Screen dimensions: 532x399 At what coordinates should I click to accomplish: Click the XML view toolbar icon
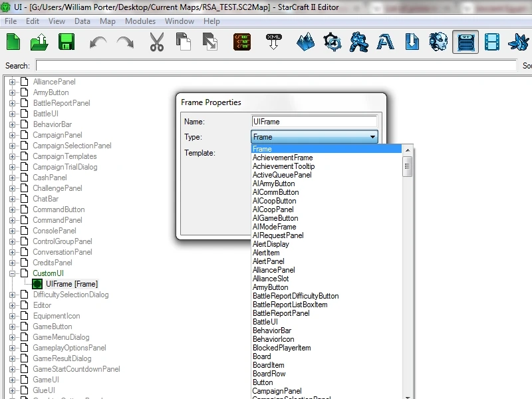[x=274, y=42]
